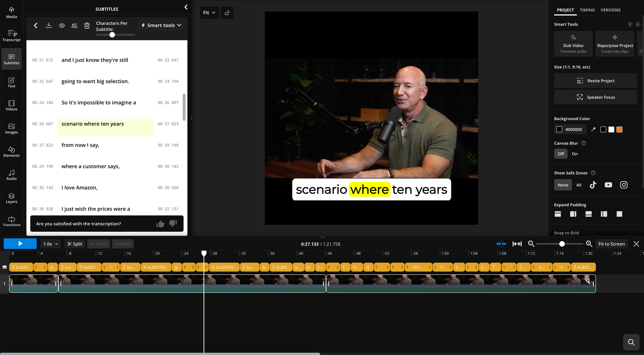Switch to the VERSIONS tab
The height and width of the screenshot is (355, 644).
tap(610, 10)
